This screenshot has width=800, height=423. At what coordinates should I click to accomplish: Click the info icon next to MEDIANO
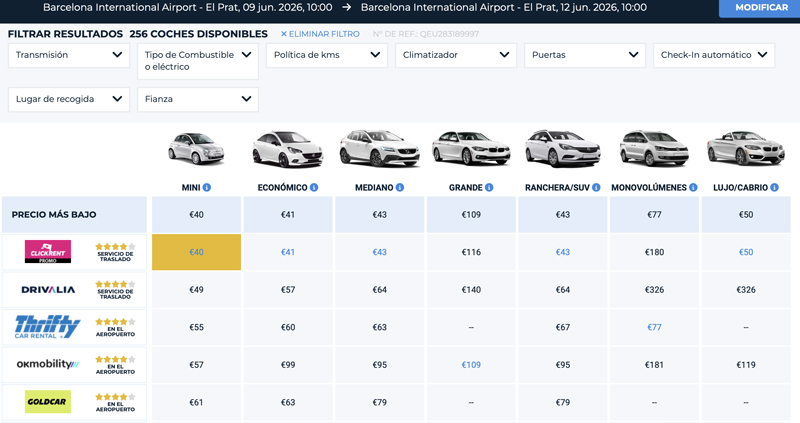pos(399,187)
